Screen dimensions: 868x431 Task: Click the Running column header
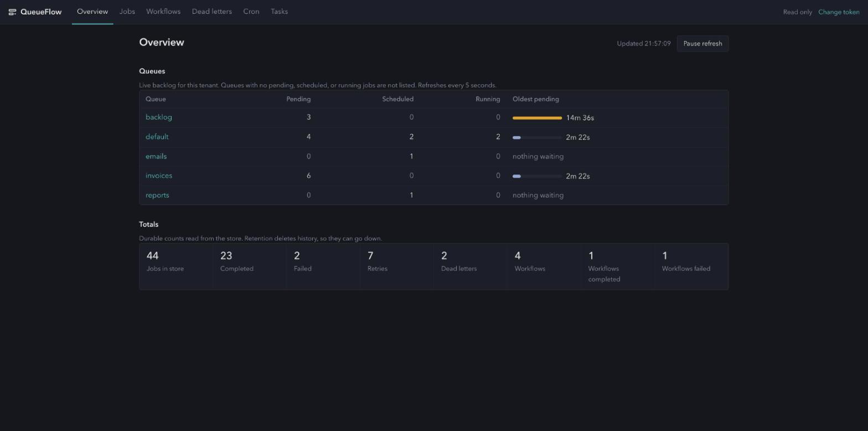click(x=488, y=99)
